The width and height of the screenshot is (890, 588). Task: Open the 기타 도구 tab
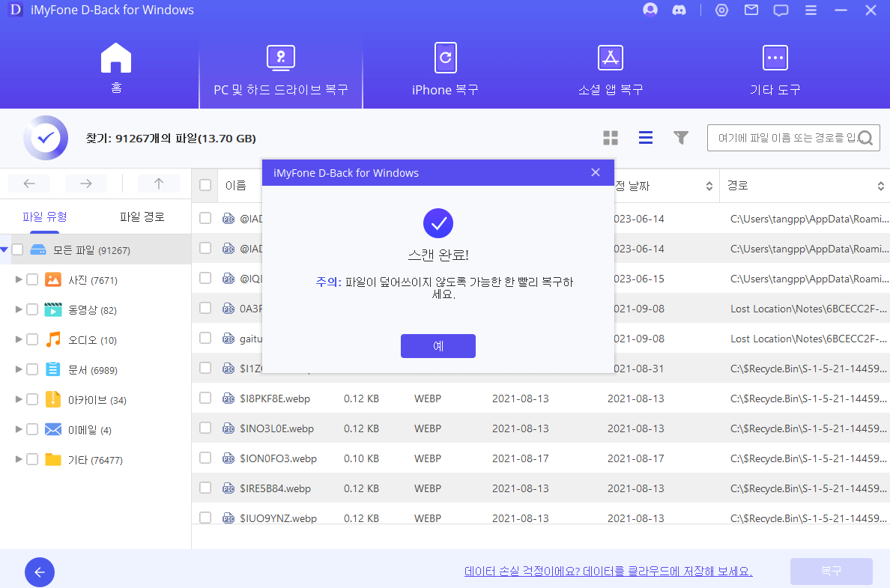(775, 69)
